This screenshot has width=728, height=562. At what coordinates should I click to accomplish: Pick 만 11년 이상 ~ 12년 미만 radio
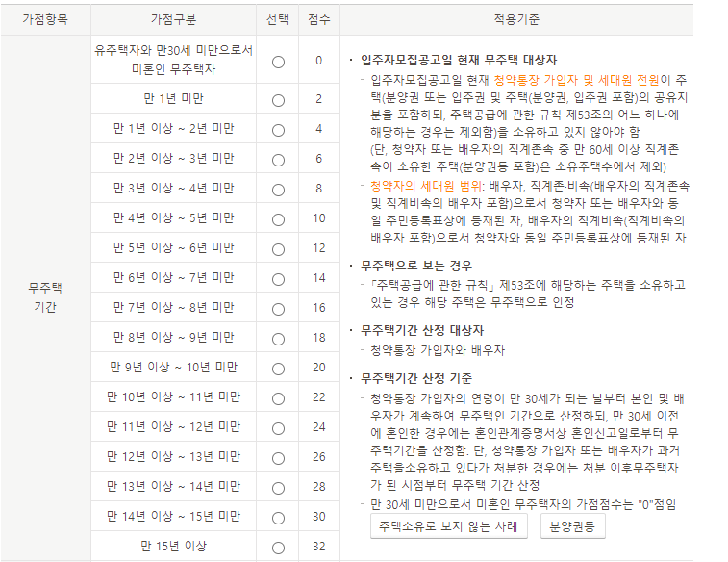(x=278, y=427)
